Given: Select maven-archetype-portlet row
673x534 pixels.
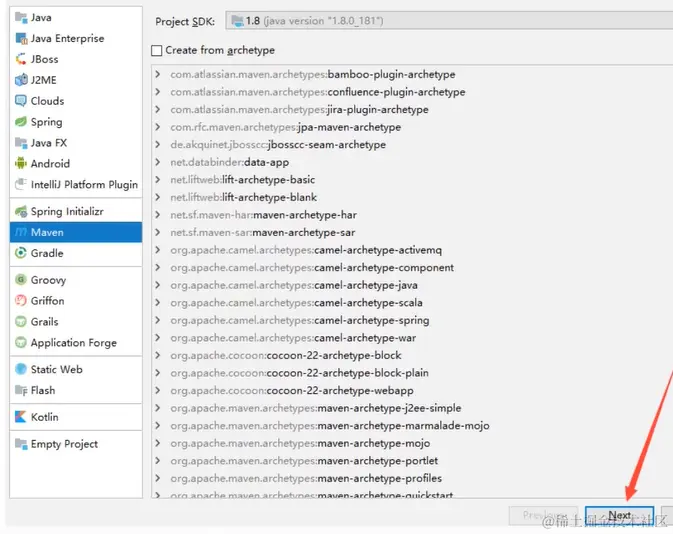Looking at the screenshot, I should coord(304,461).
